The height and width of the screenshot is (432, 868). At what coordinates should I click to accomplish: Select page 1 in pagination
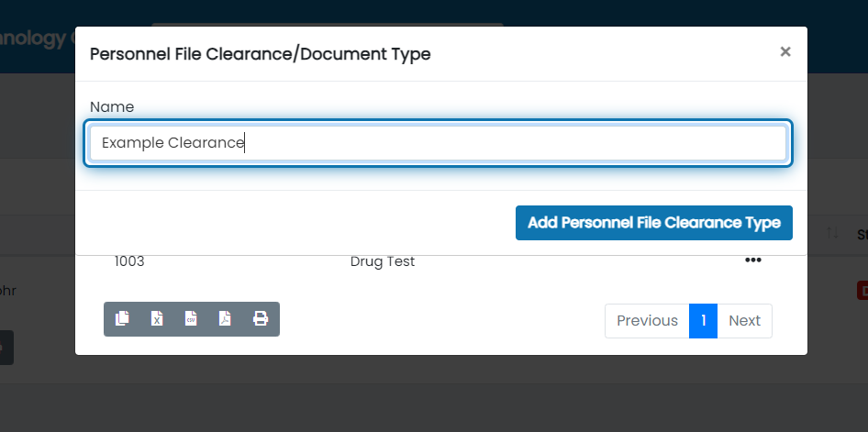[x=703, y=321]
